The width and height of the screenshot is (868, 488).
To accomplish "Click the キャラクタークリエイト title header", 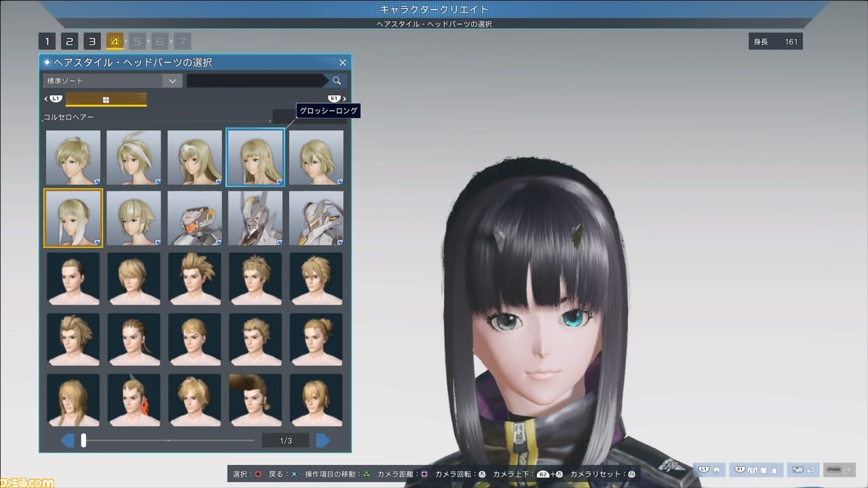I will click(435, 9).
